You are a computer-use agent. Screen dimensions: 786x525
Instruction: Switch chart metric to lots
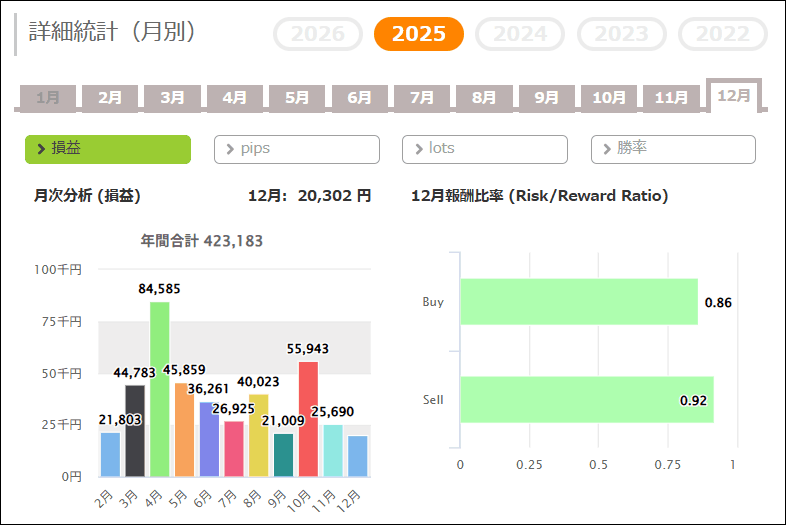[x=484, y=149]
